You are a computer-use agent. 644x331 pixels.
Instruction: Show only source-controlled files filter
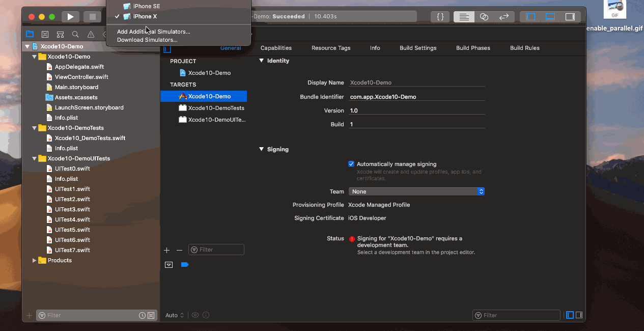tap(151, 316)
